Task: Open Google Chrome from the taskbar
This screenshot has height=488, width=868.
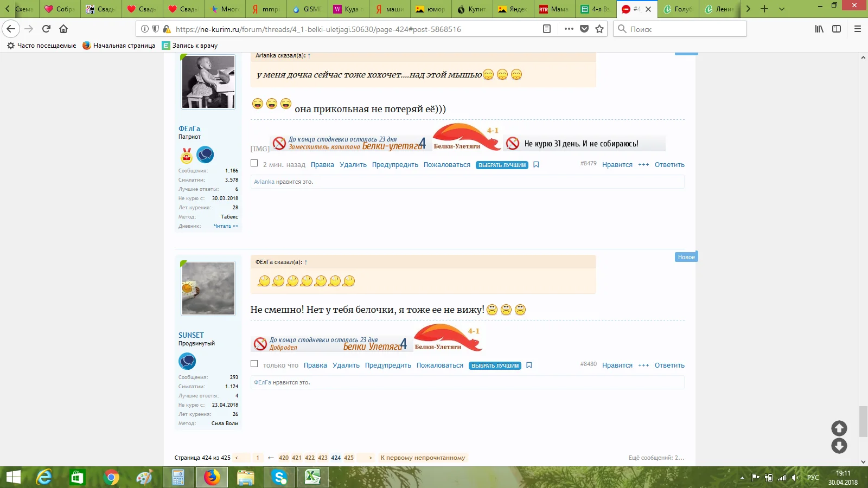Action: click(111, 477)
